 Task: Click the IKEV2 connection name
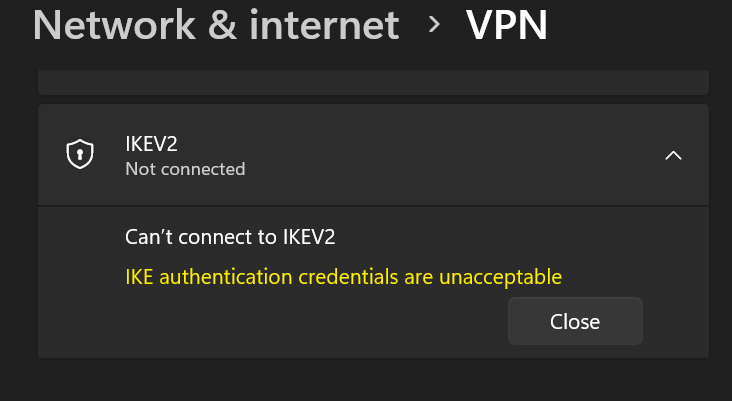tap(157, 144)
